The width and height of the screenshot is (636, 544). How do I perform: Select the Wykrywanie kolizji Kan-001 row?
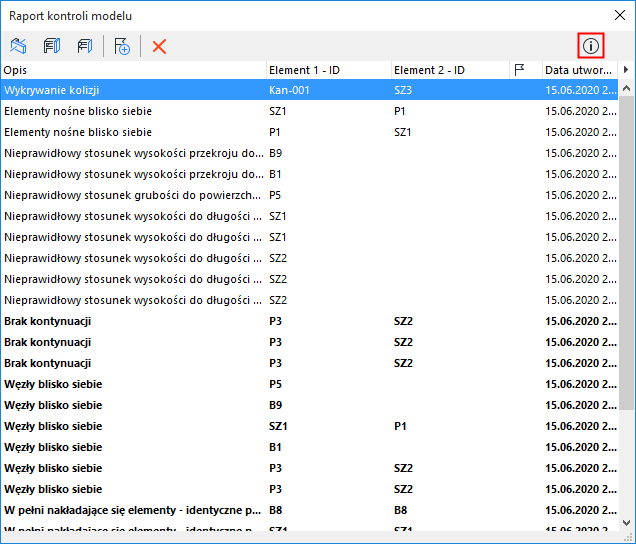tap(309, 90)
